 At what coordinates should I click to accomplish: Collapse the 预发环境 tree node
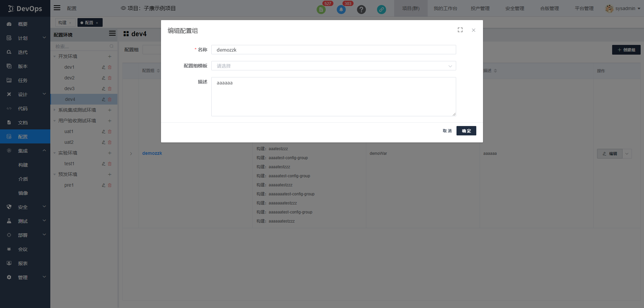[55, 174]
